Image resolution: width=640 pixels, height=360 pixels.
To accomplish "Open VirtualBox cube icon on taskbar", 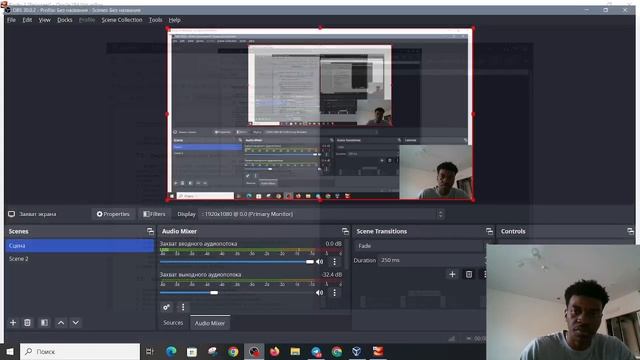I will pos(357,351).
